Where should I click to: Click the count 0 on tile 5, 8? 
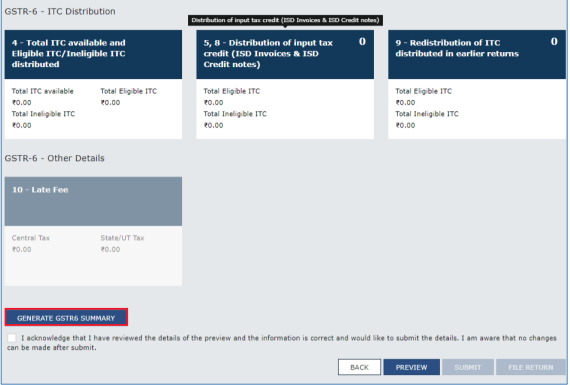[362, 41]
